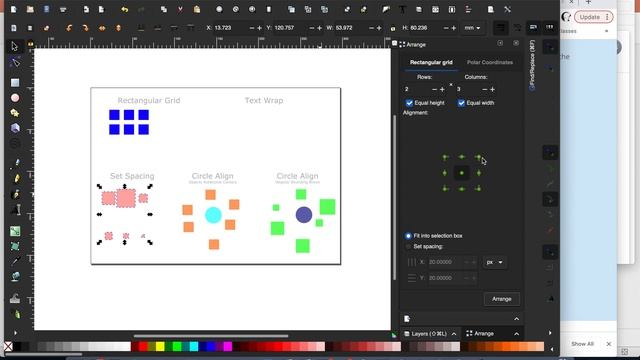
Task: Click the New document icon
Action: tap(13, 9)
